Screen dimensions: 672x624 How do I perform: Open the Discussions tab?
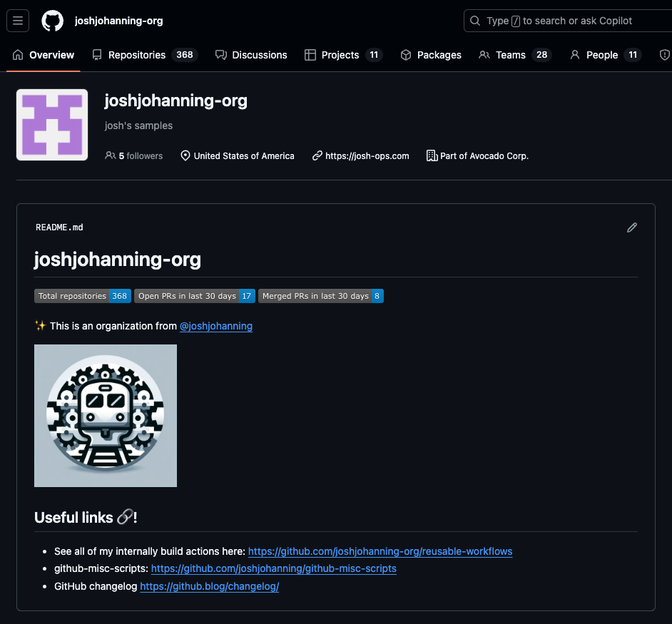(x=251, y=55)
